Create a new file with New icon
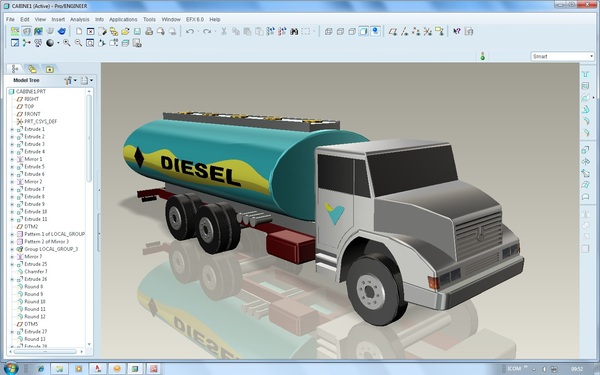The image size is (600, 375). point(79,31)
